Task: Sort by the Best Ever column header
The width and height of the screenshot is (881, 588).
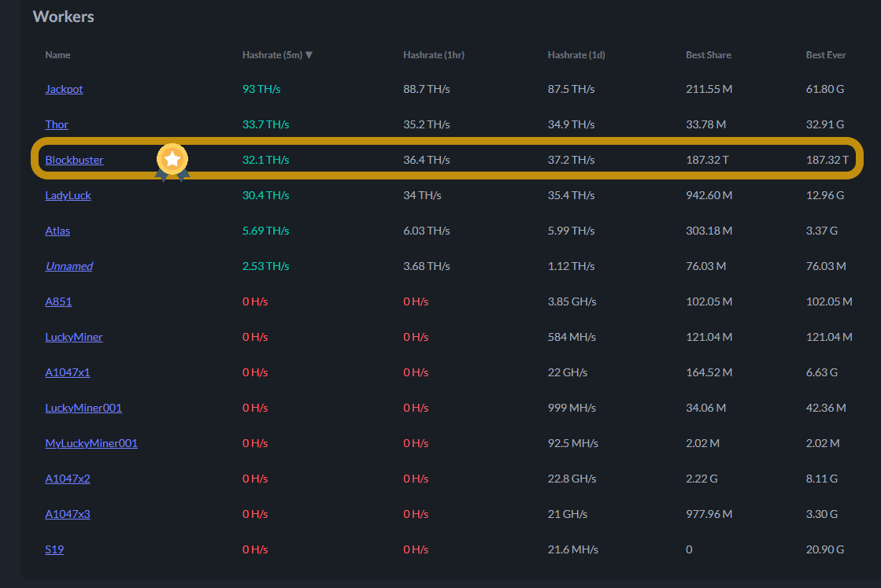Action: tap(826, 55)
